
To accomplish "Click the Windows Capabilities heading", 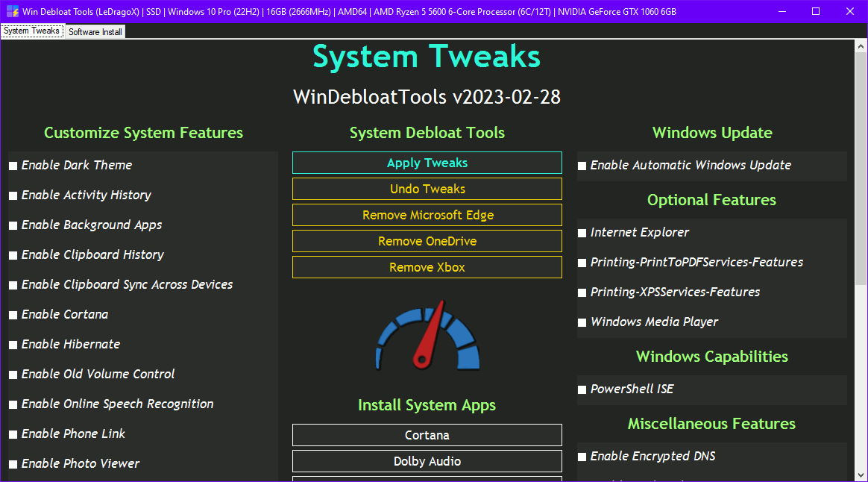I will tap(712, 357).
